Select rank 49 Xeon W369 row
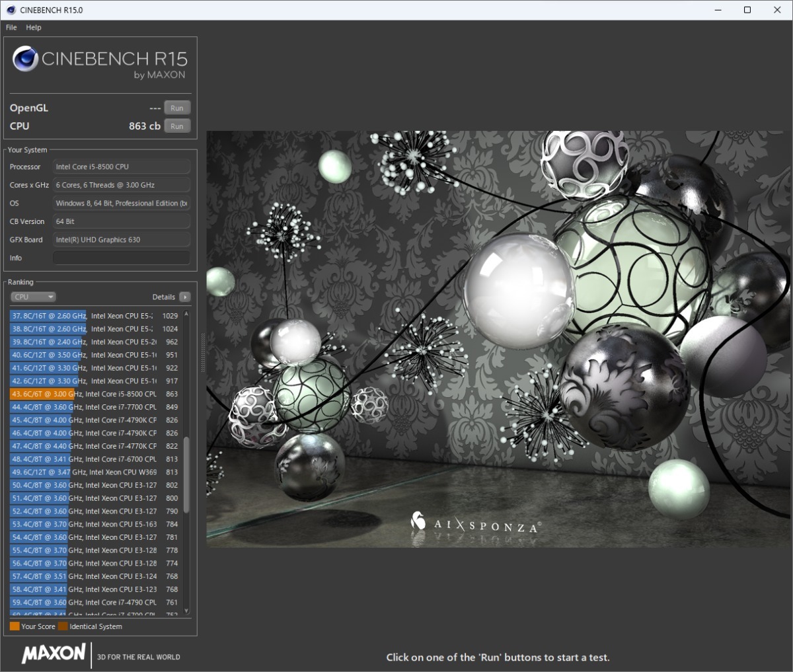Screen dimensions: 793x672 coord(95,472)
